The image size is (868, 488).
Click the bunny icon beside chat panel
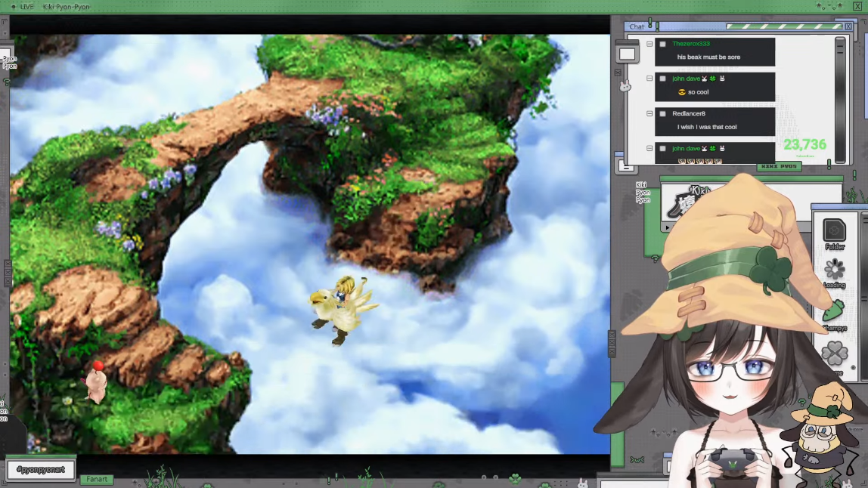(x=625, y=86)
